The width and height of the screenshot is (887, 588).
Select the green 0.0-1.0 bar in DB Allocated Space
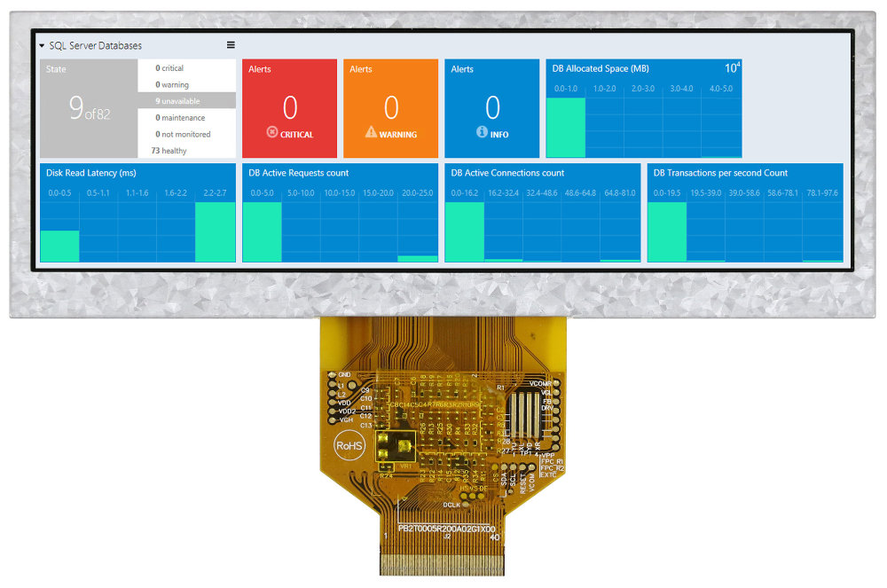click(566, 128)
